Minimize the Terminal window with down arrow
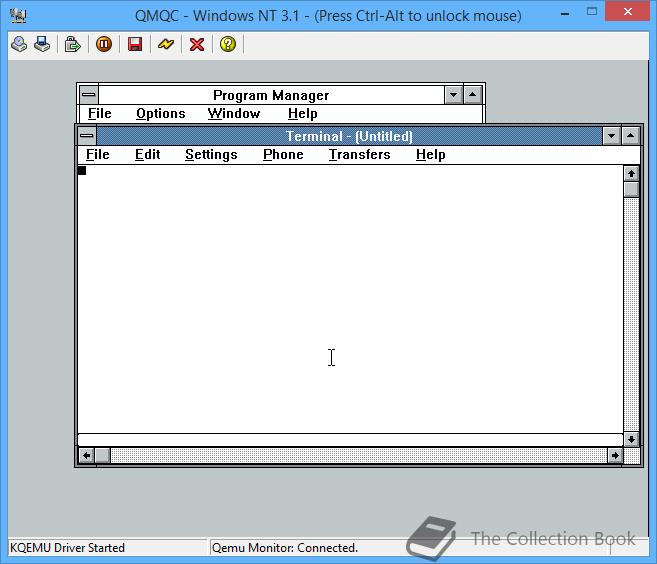 click(x=611, y=136)
